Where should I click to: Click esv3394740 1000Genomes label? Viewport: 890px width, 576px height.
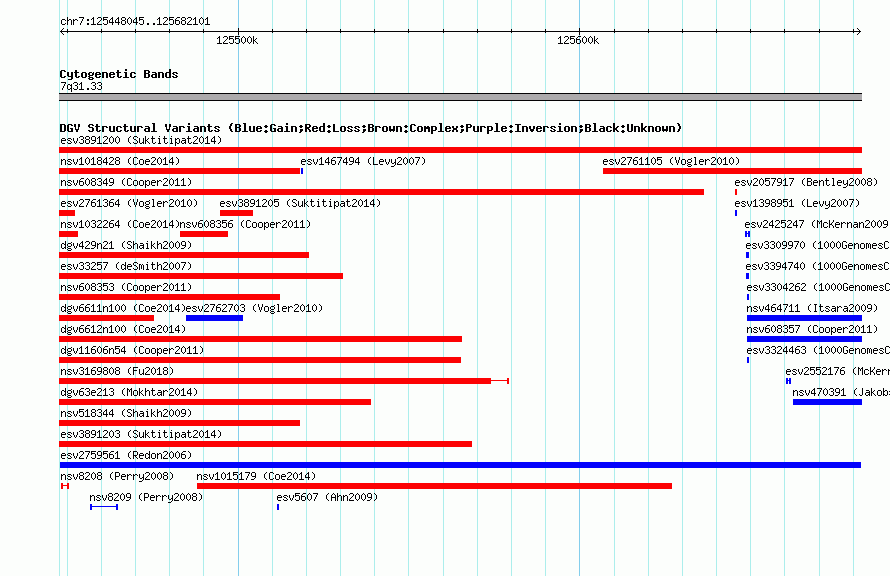[817, 266]
